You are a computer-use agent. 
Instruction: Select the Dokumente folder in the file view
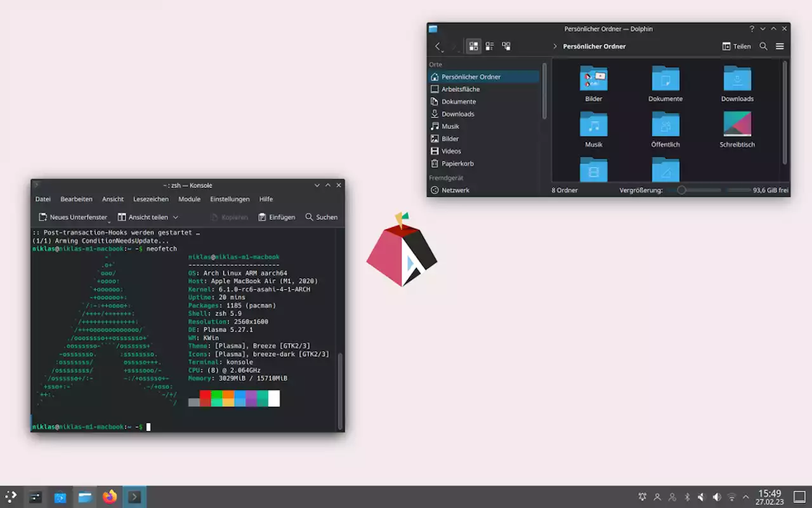coord(665,84)
